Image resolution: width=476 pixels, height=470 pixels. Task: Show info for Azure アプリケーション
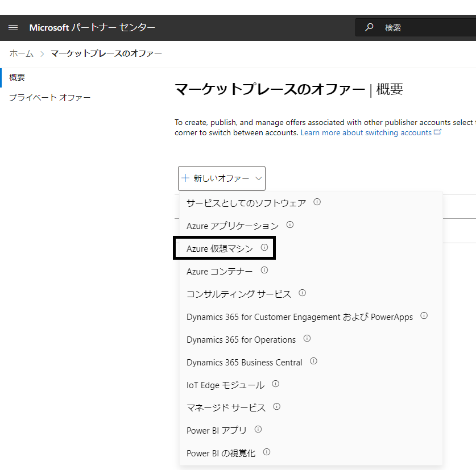tap(290, 225)
